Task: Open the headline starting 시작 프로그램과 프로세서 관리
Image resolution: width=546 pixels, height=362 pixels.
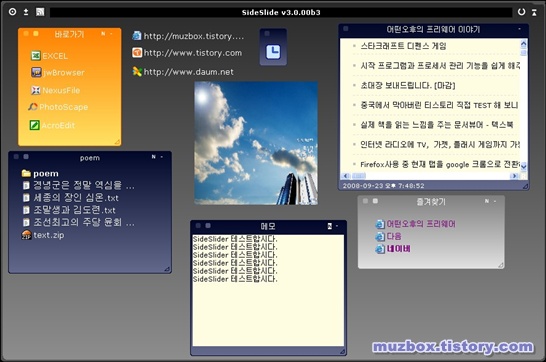Action: pos(440,65)
